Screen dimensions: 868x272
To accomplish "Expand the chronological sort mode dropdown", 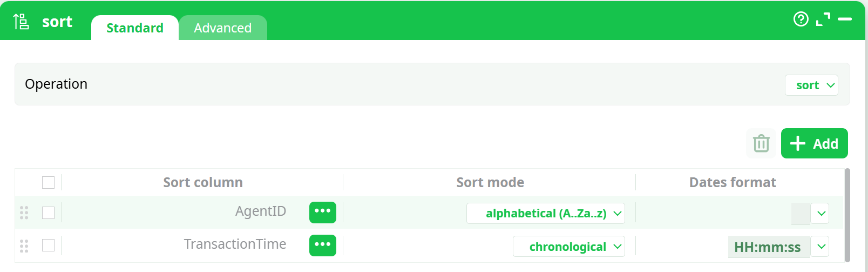I will tap(569, 247).
